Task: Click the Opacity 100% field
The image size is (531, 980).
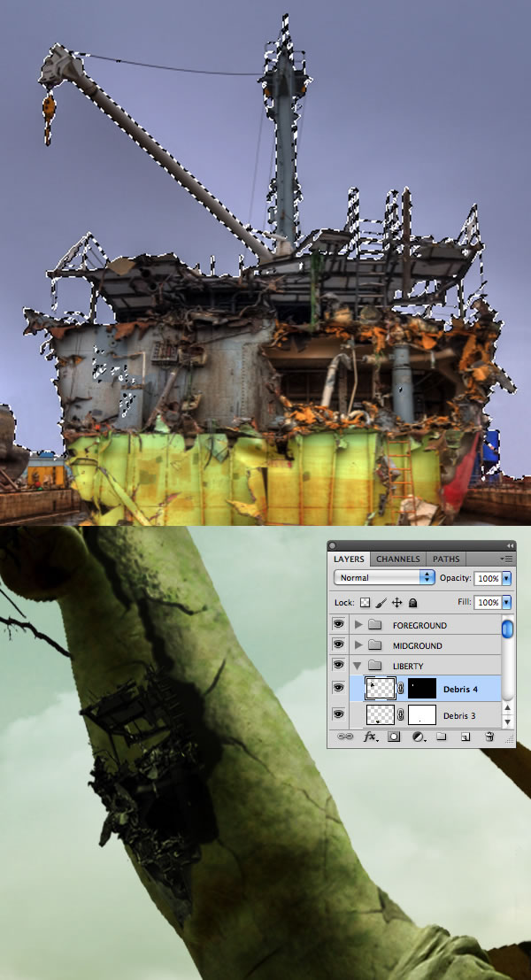Action: [x=488, y=579]
